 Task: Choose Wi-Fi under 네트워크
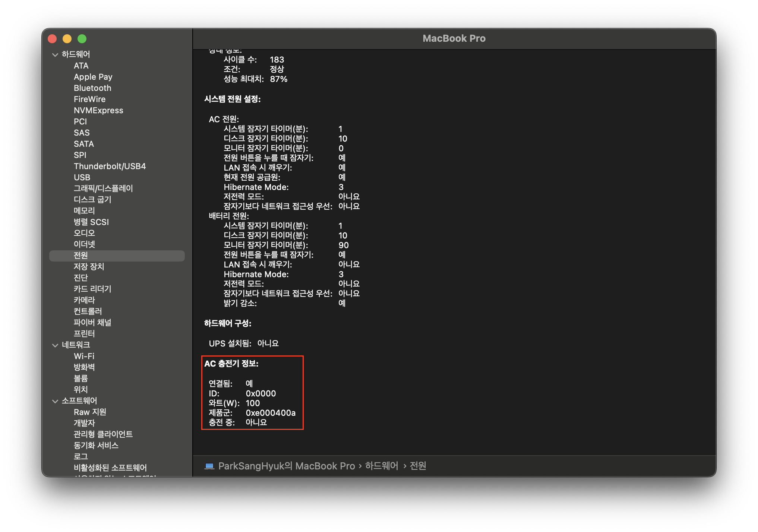(84, 356)
